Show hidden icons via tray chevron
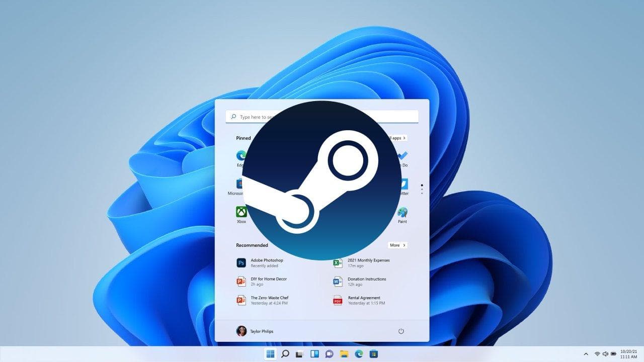644x362 pixels. tap(586, 354)
